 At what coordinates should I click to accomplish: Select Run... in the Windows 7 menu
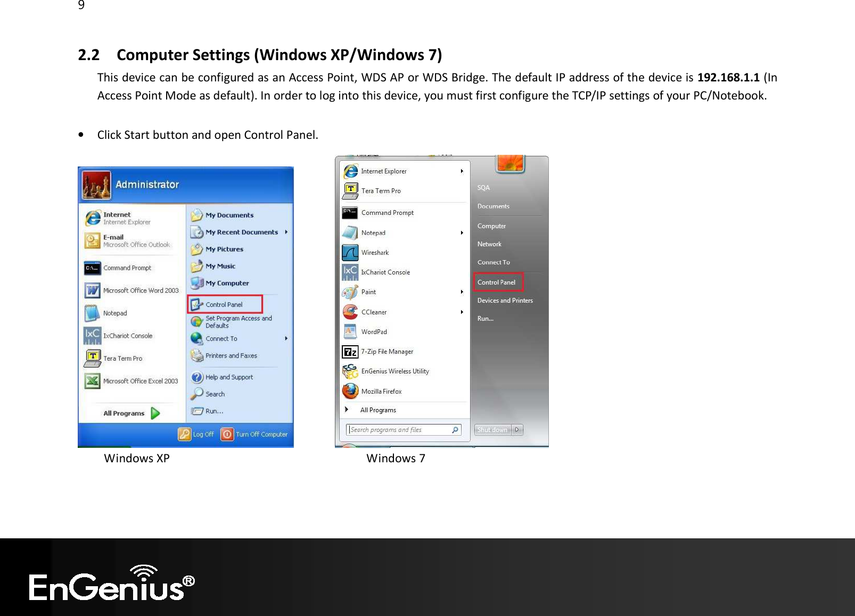[485, 319]
